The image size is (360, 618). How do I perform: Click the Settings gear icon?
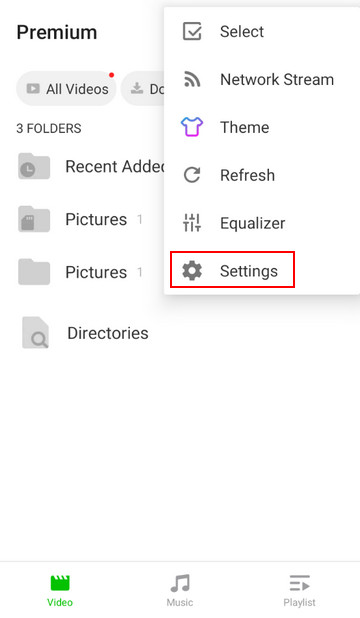[x=192, y=271]
